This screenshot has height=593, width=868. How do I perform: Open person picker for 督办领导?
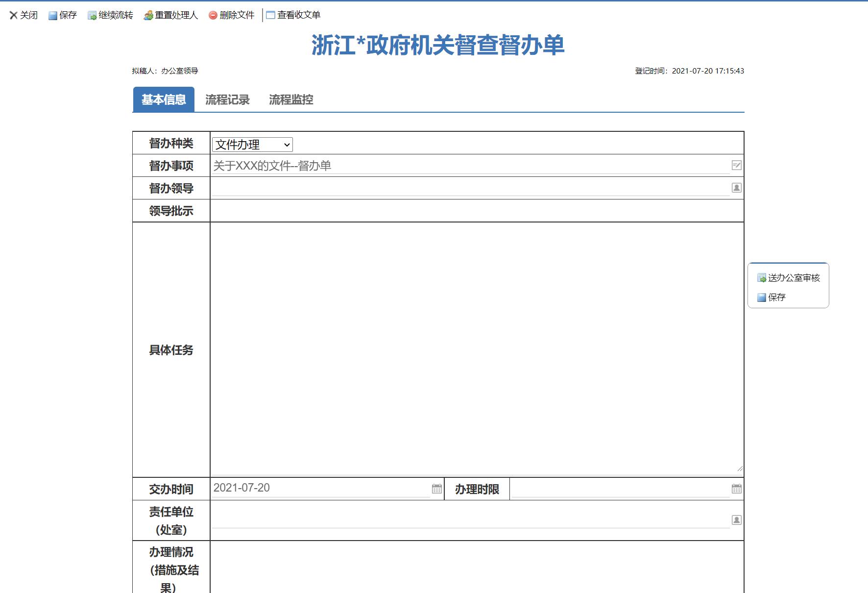point(736,188)
